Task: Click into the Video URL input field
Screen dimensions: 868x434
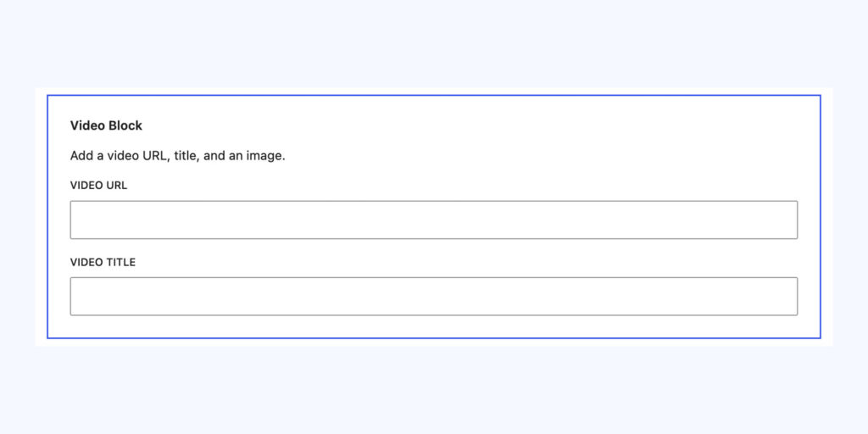Action: click(433, 220)
